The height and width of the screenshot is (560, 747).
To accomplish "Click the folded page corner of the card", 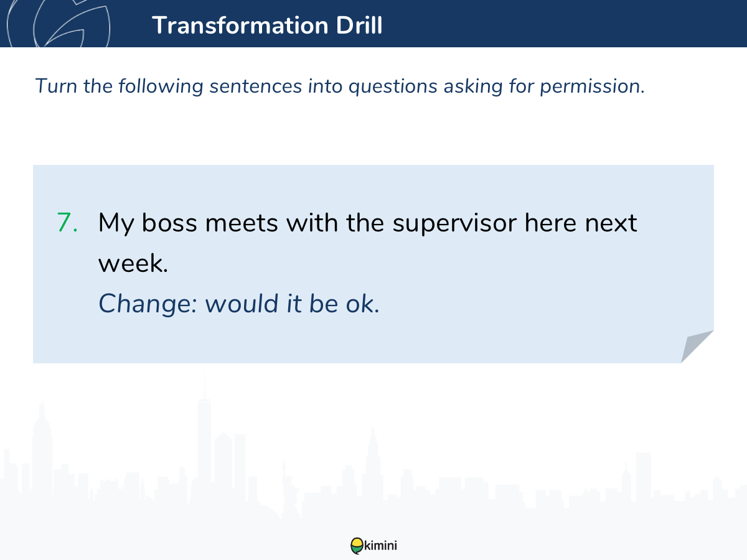I will pos(697,347).
